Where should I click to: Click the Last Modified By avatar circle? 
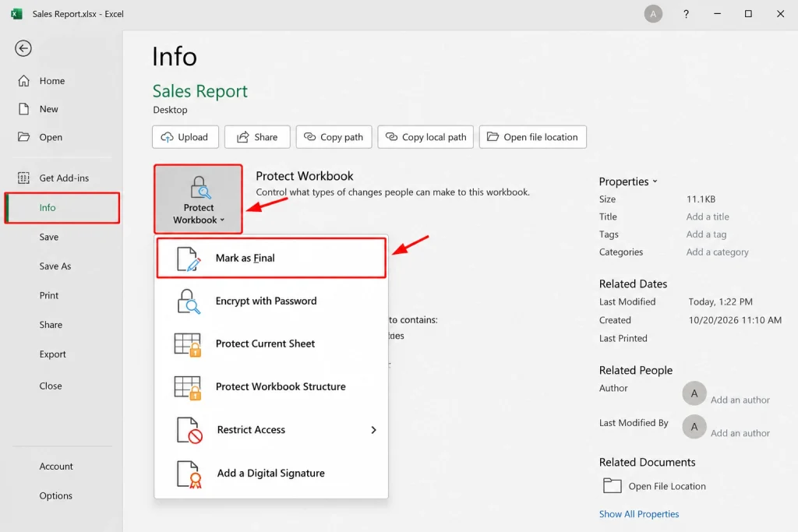pyautogui.click(x=694, y=427)
